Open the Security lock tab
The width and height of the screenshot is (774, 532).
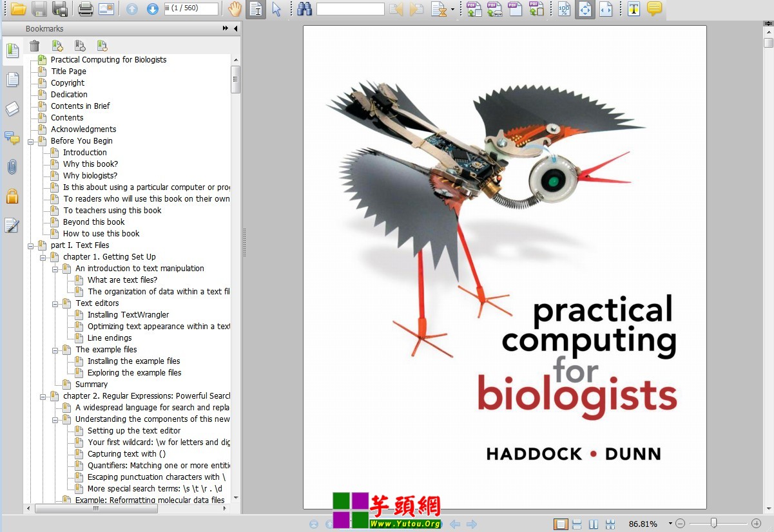tap(12, 196)
